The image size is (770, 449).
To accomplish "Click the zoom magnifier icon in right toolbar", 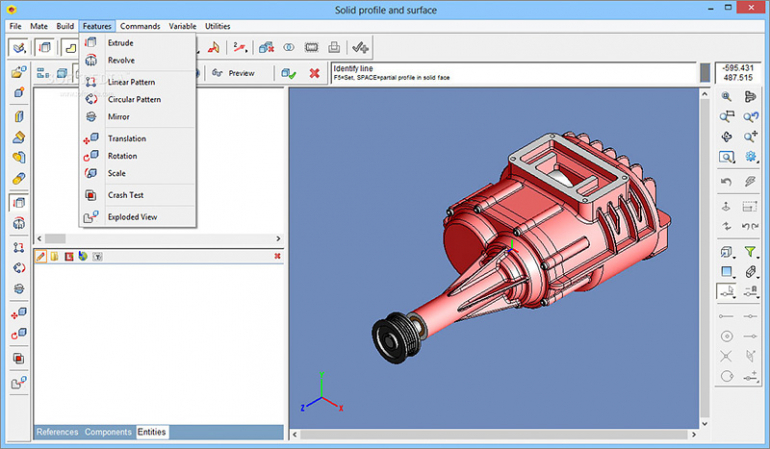I will click(727, 97).
